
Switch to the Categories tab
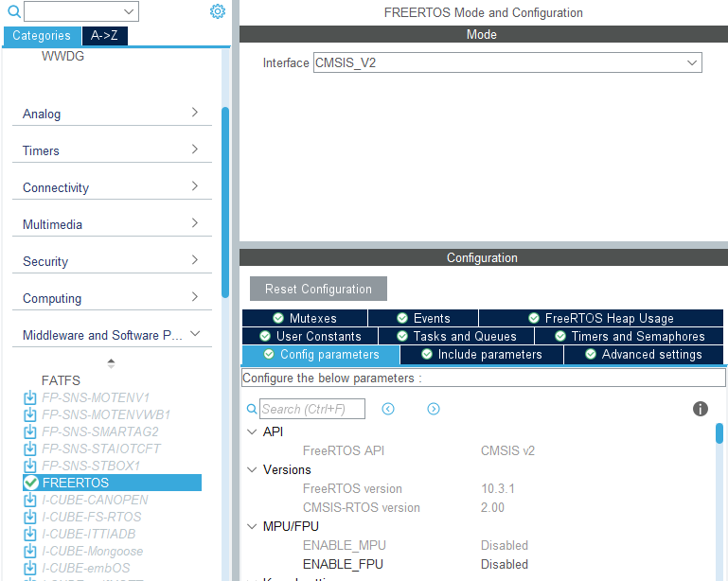pos(42,36)
